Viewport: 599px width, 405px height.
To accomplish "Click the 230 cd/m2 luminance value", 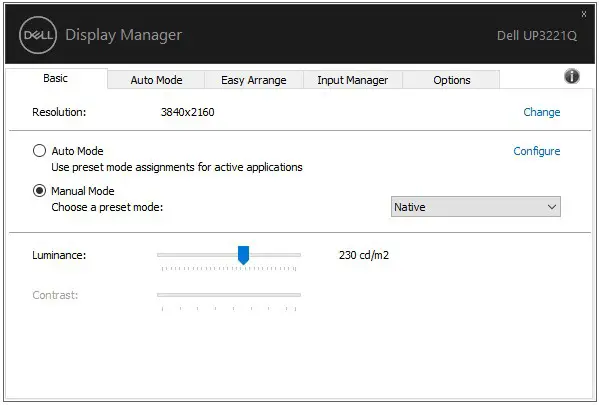I will pyautogui.click(x=364, y=255).
